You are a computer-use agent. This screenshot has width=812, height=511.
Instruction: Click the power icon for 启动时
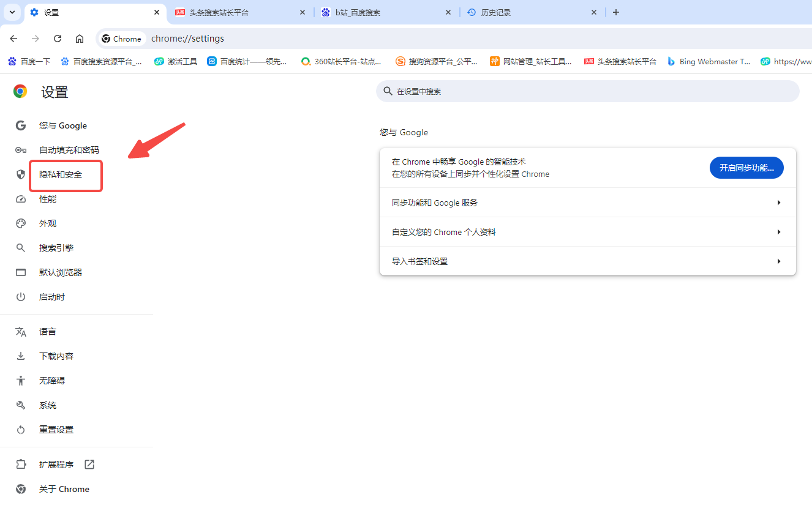21,297
